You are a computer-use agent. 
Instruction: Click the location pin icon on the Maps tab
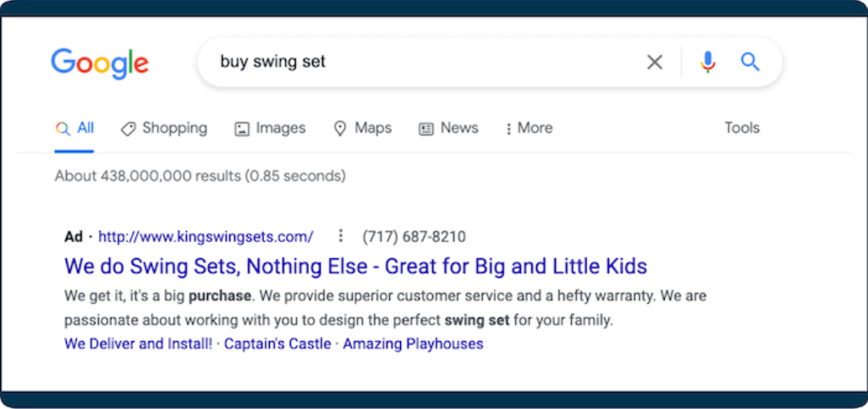coord(340,129)
